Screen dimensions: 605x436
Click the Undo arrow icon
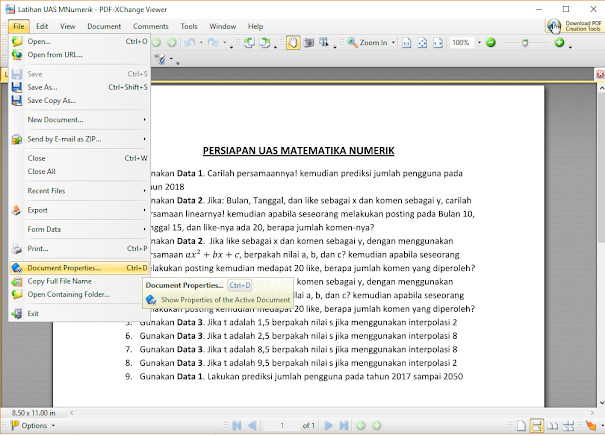coord(190,42)
